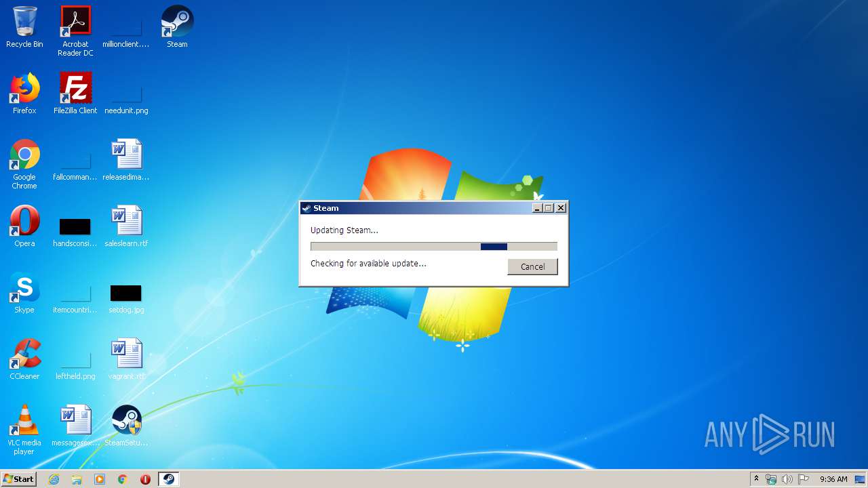Open the messagesex Word document
The height and width of the screenshot is (488, 868).
coord(75,426)
